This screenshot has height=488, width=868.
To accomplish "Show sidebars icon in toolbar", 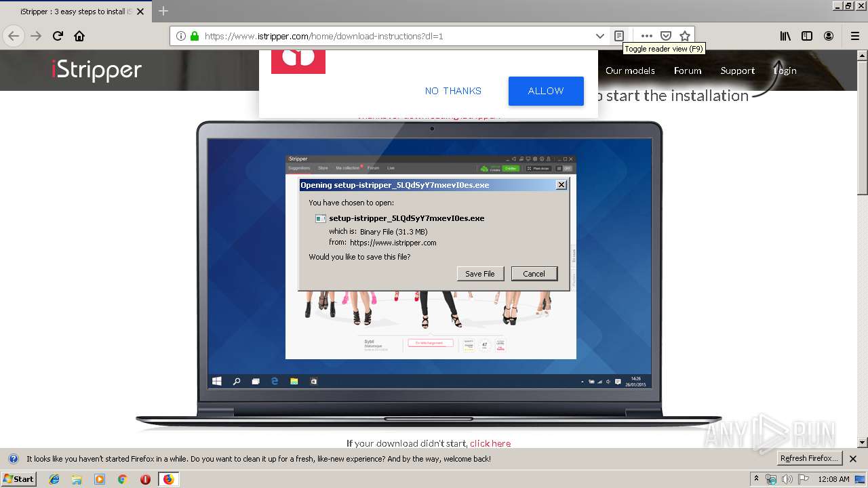I will pyautogui.click(x=807, y=36).
